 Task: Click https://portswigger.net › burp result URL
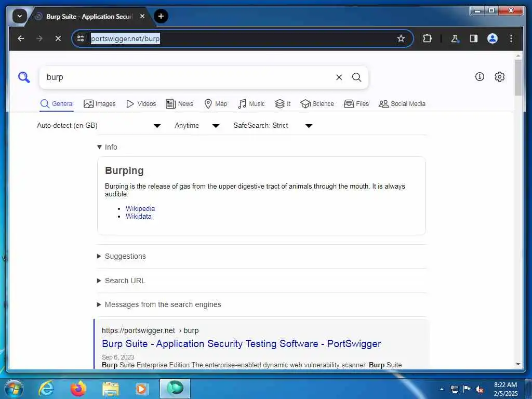pos(150,330)
